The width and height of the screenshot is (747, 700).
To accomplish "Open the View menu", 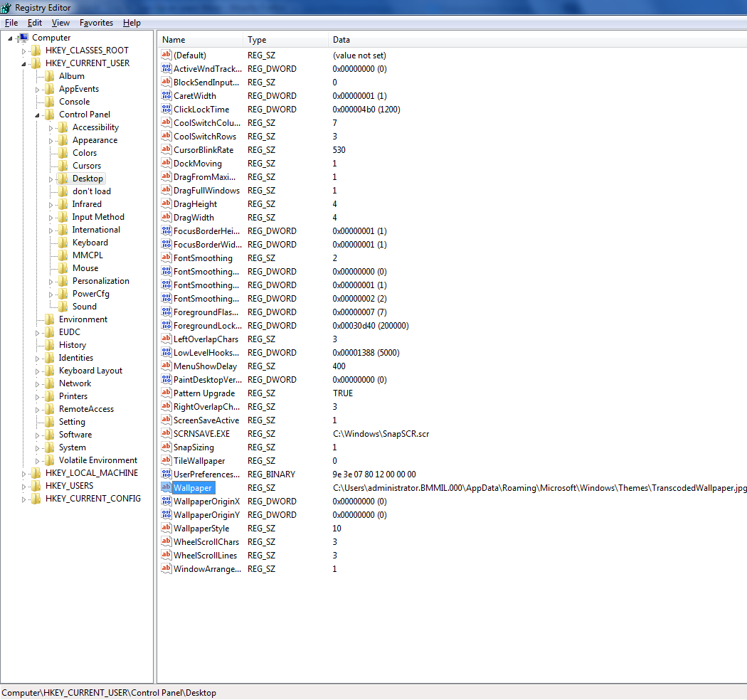I will tap(60, 22).
